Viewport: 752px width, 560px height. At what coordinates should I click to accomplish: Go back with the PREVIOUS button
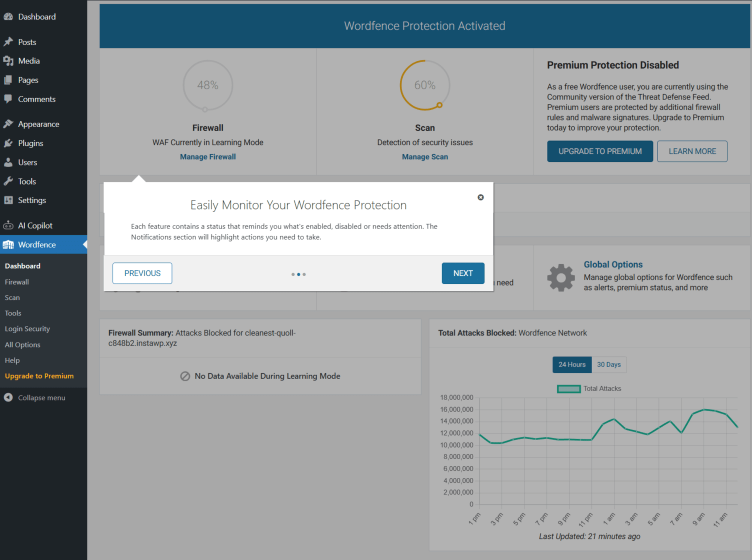142,273
